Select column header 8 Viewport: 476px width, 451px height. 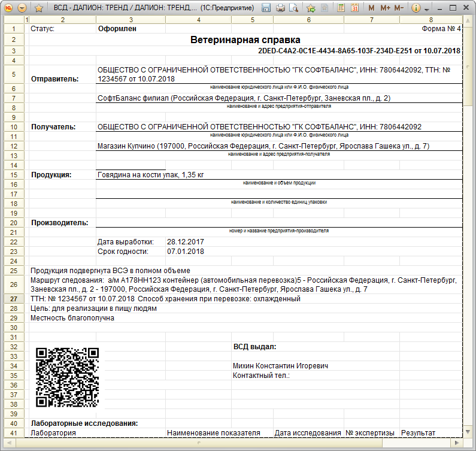pos(430,20)
